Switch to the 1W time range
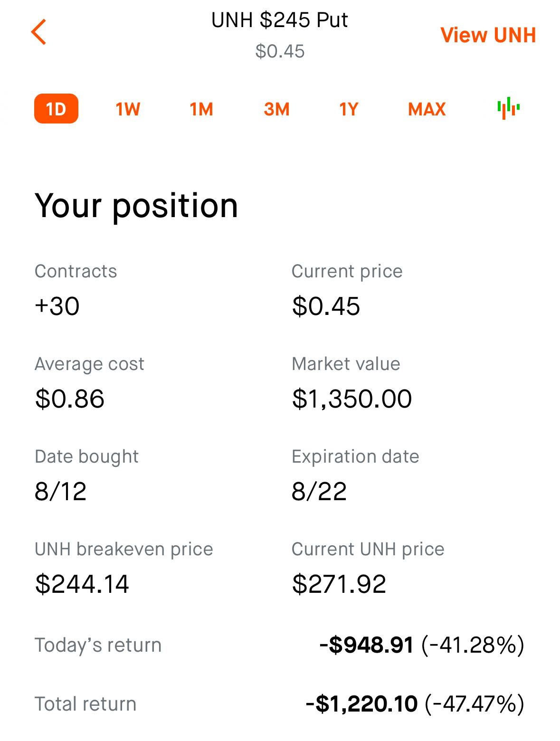Image resolution: width=560 pixels, height=741 pixels. [128, 109]
